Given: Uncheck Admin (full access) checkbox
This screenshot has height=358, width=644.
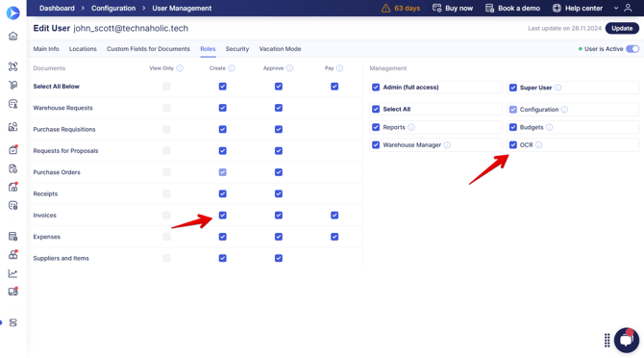Looking at the screenshot, I should pos(376,88).
